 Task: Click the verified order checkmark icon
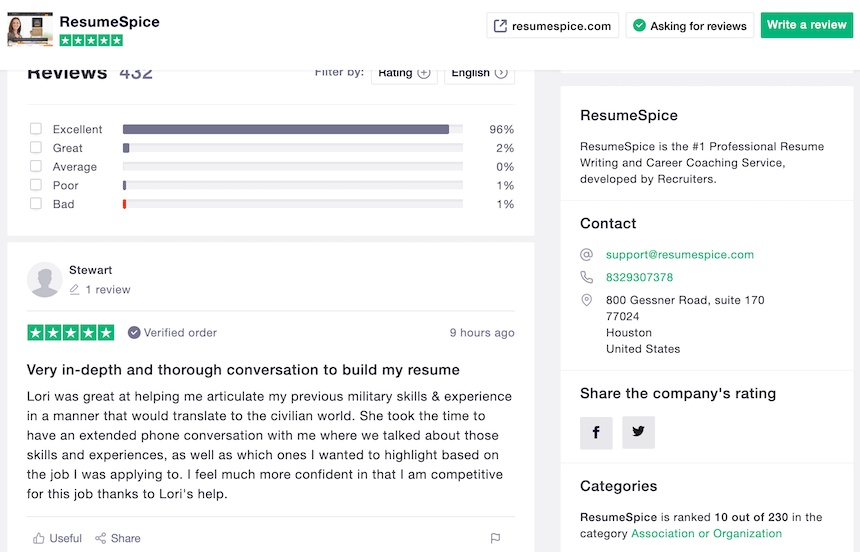[x=134, y=333]
